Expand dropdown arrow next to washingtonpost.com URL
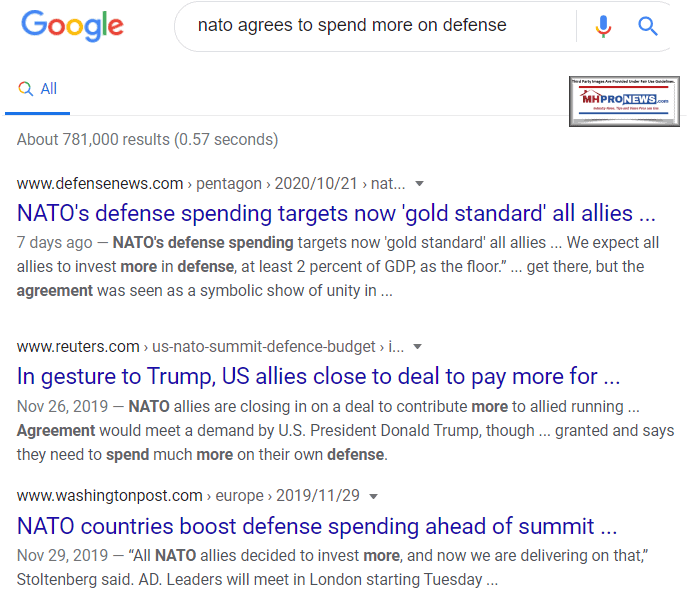Screen dimensions: 689x615 [373, 496]
